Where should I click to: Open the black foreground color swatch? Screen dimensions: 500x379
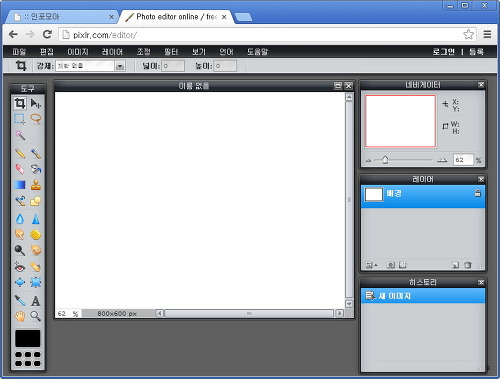(x=28, y=338)
